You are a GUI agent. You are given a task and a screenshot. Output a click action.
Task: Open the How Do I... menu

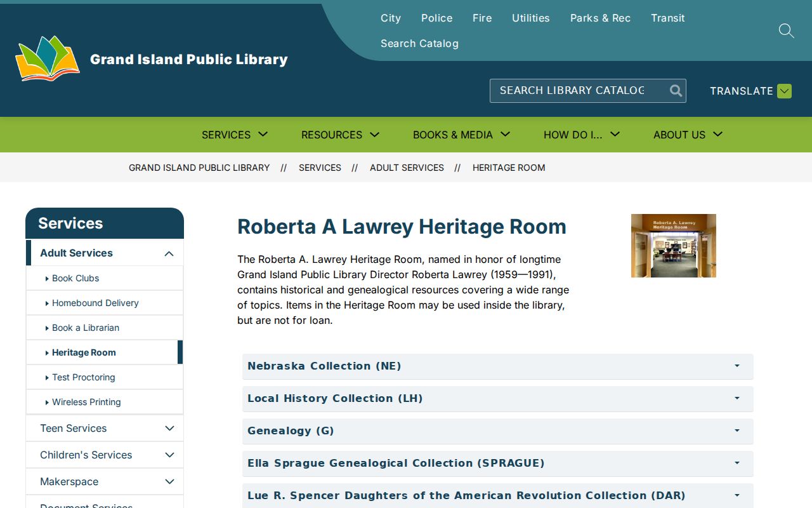(581, 135)
